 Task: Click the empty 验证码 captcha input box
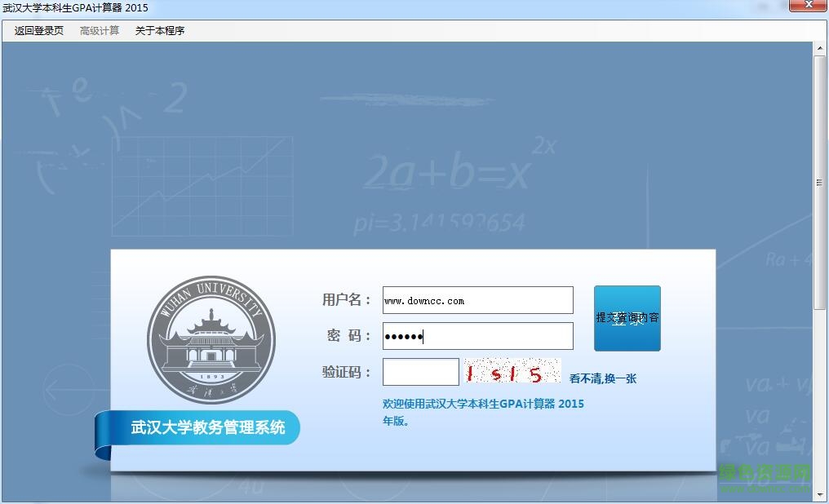point(420,371)
